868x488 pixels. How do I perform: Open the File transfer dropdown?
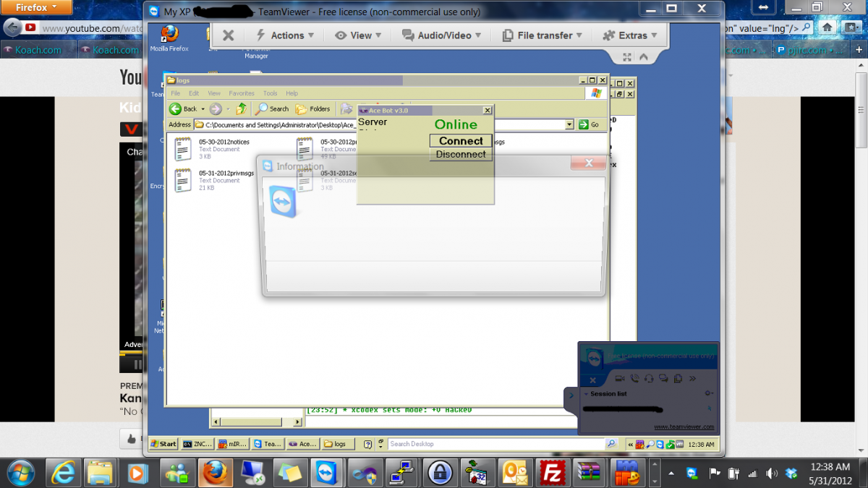(x=542, y=35)
